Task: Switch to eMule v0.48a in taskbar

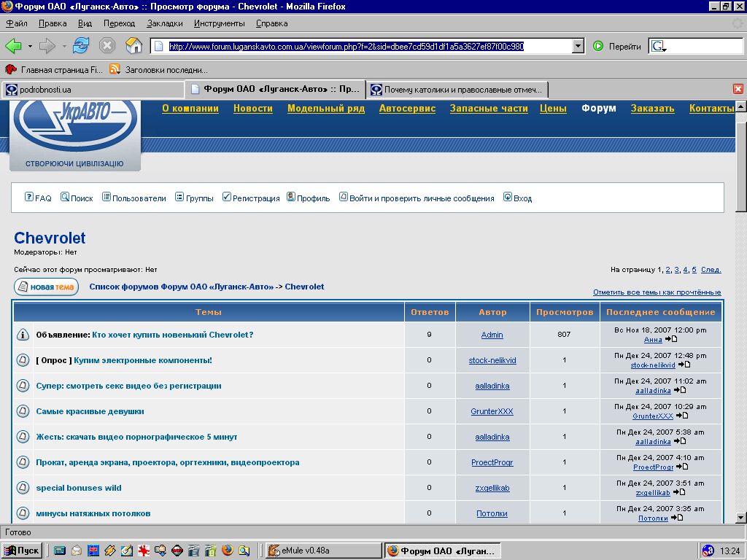Action: tap(323, 551)
